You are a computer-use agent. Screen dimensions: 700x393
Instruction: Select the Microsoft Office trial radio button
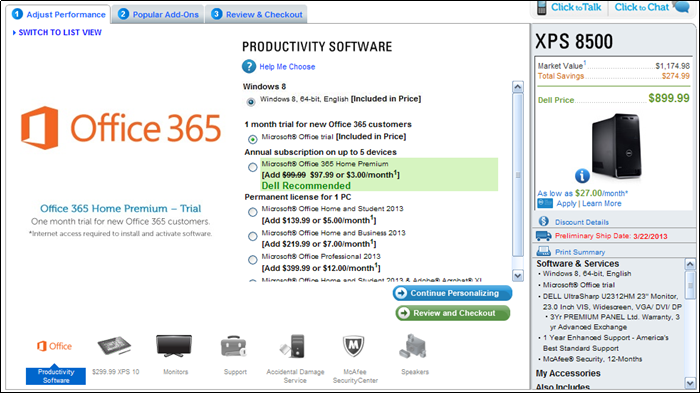click(x=253, y=139)
